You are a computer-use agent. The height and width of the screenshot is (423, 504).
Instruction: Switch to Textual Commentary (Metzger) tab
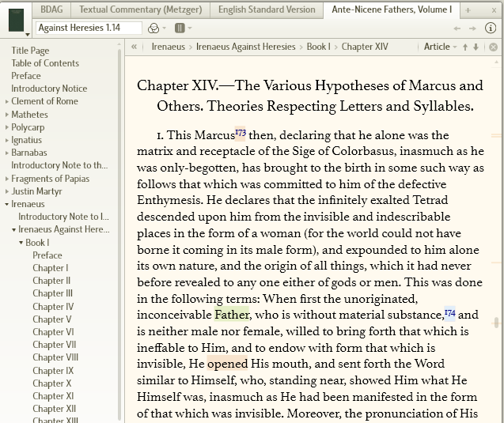(141, 9)
